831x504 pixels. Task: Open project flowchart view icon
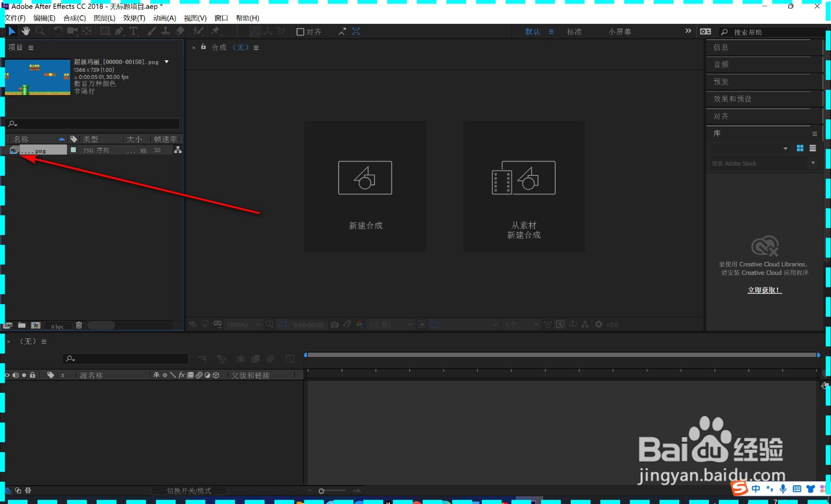coord(178,150)
